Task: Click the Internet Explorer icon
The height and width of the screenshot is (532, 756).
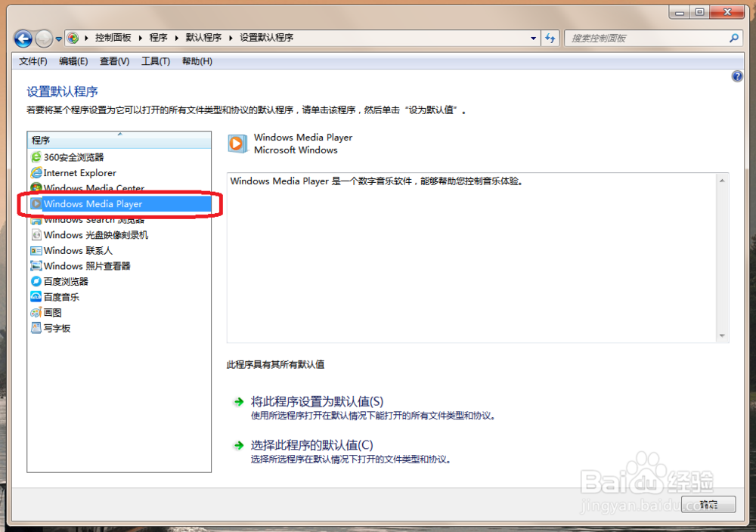Action: [x=36, y=172]
